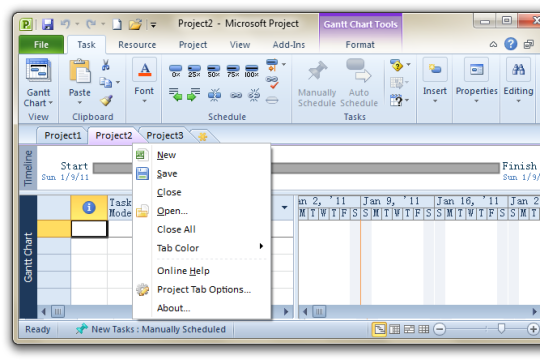
Task: Click the zoom out minus button
Action: click(x=439, y=329)
